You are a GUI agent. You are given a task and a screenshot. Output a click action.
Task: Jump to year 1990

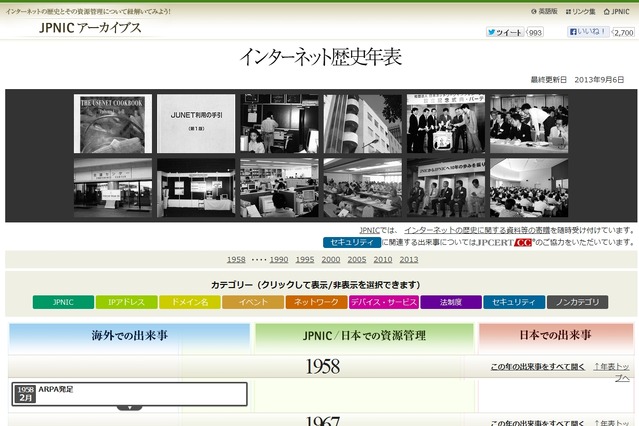(279, 260)
